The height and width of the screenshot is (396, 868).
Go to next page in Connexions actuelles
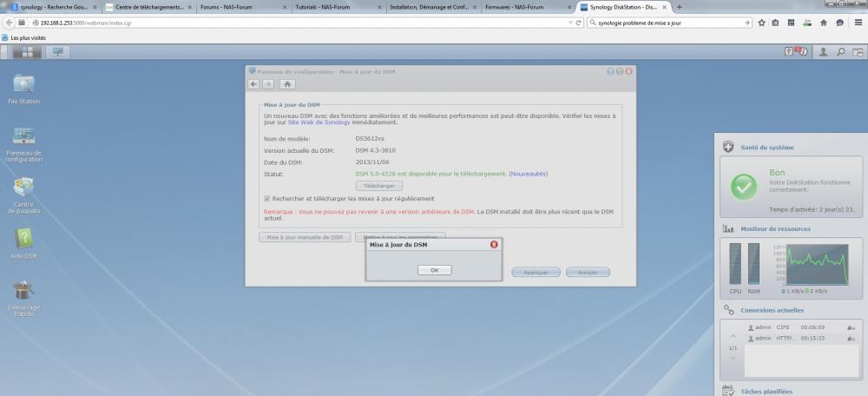click(733, 358)
